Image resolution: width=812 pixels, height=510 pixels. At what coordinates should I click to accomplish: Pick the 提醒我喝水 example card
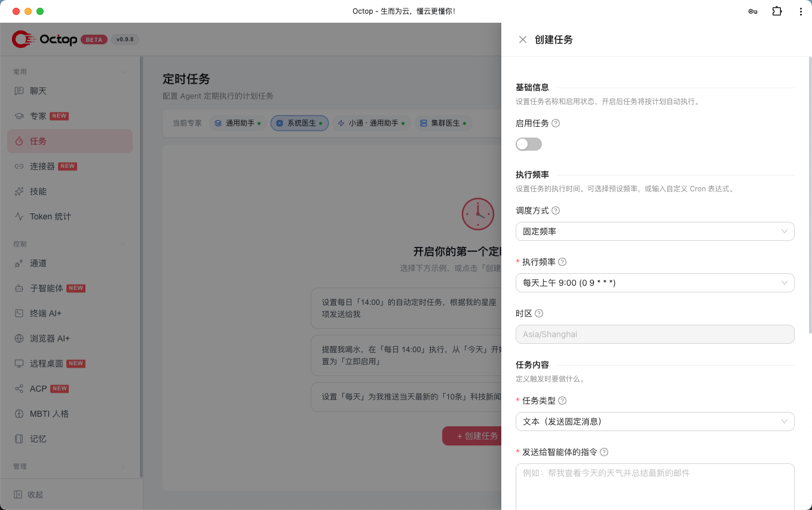click(x=406, y=355)
